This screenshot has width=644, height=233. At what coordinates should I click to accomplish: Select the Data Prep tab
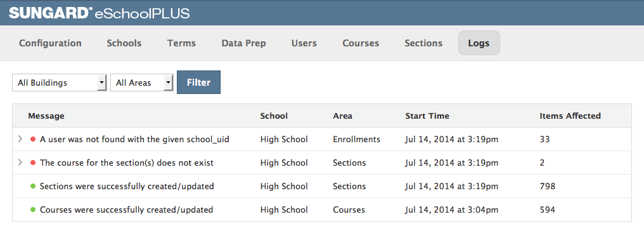coord(243,43)
